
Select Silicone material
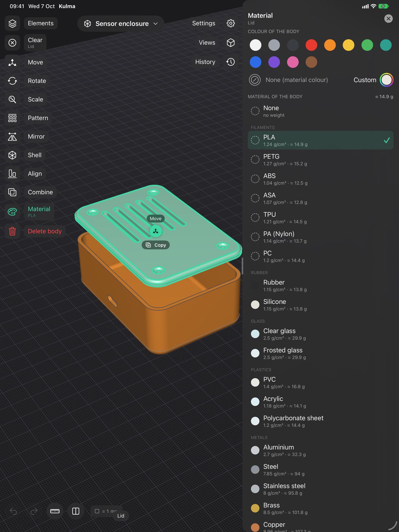click(x=321, y=305)
